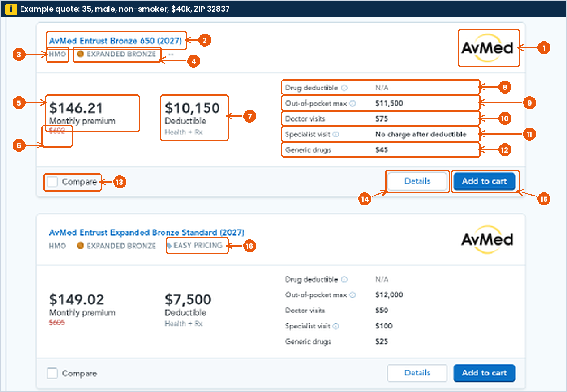Click the $50 doctor visits value

pyautogui.click(x=382, y=311)
